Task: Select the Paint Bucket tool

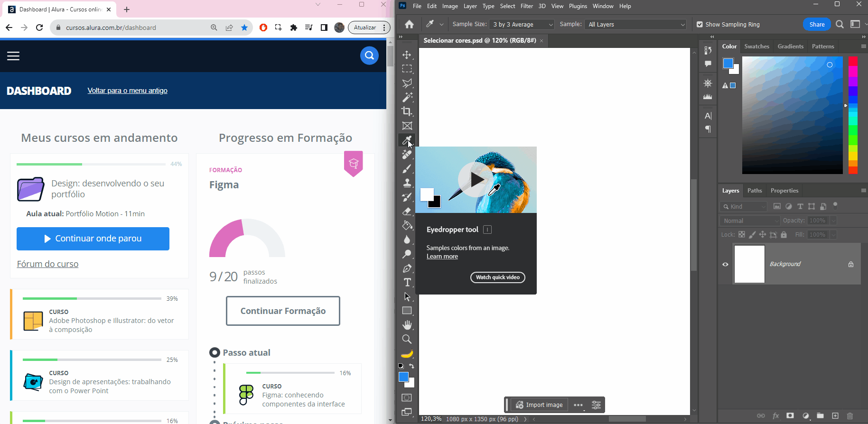Action: tap(407, 225)
